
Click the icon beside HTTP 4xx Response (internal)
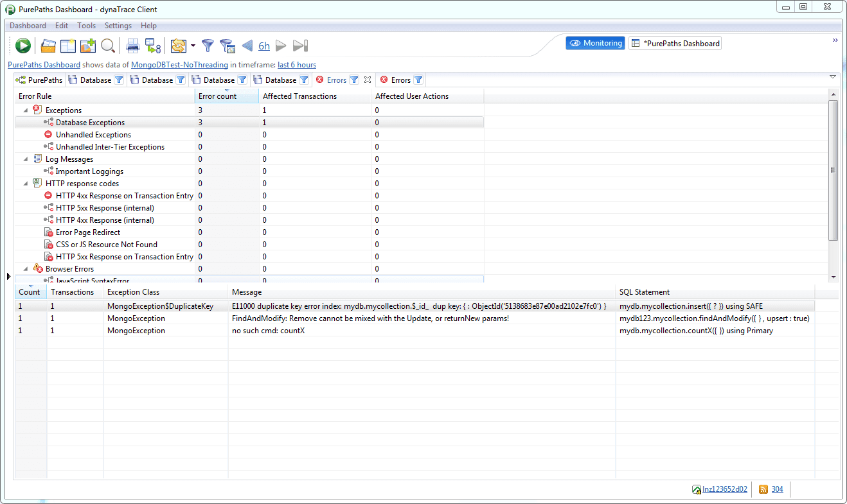click(x=48, y=220)
